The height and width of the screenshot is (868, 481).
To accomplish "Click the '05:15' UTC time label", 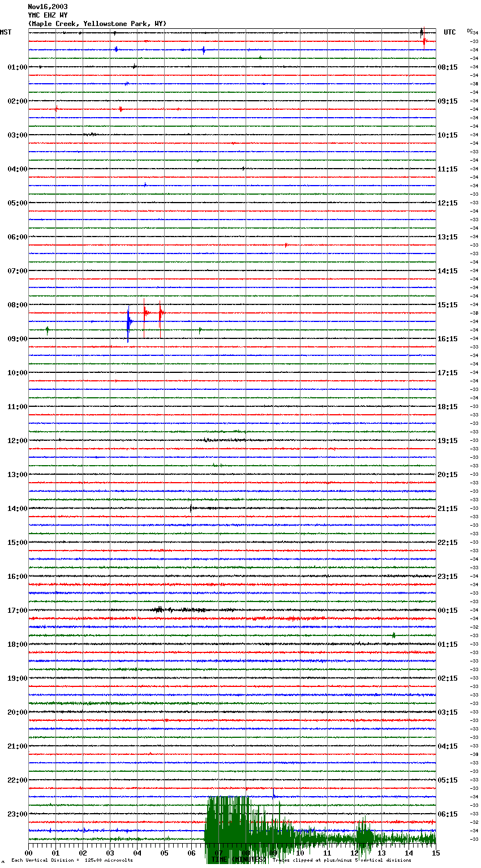I will (x=448, y=780).
